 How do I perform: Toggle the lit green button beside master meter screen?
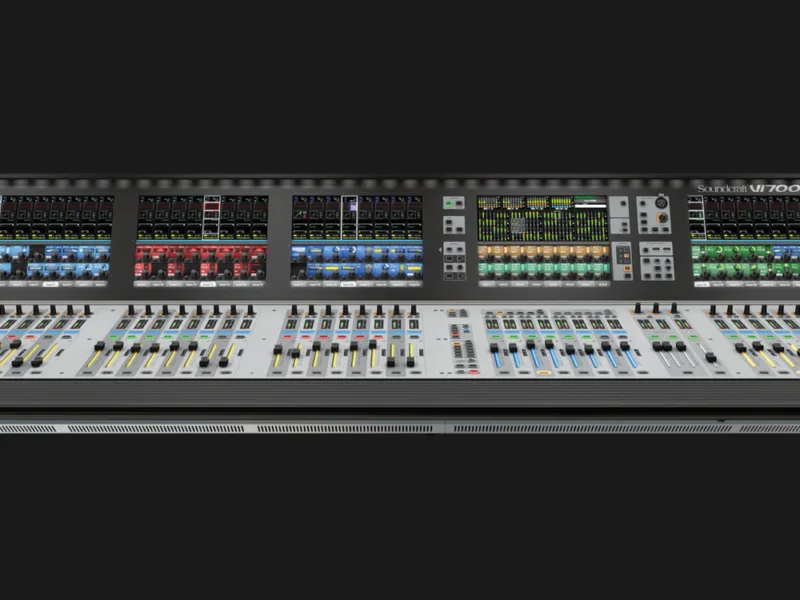pos(448,204)
